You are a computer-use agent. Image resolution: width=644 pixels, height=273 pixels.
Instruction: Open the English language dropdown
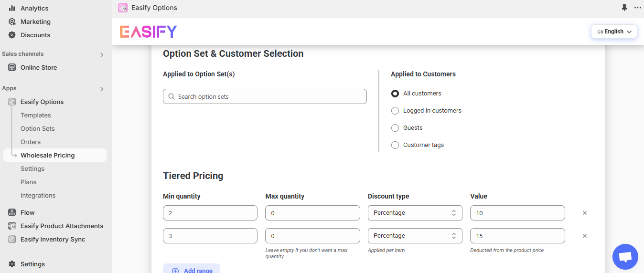pos(614,31)
